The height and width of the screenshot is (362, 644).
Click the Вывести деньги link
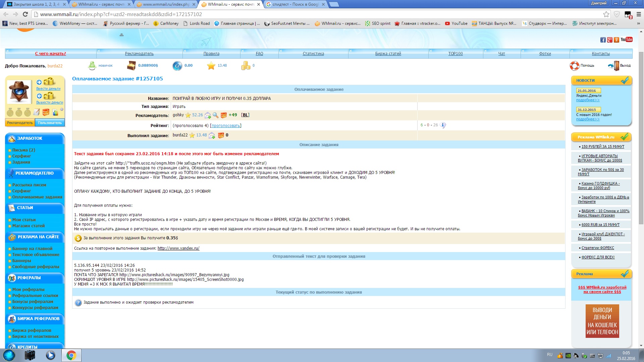(50, 102)
